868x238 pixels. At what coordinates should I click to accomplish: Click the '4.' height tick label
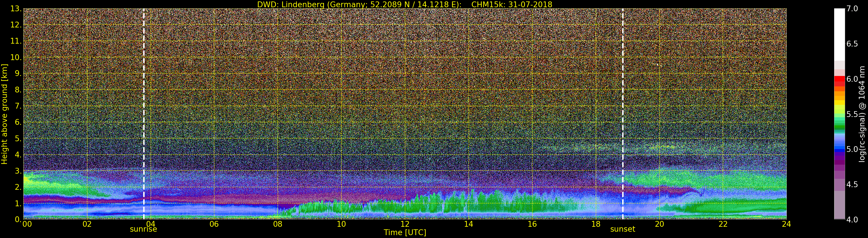pos(18,155)
